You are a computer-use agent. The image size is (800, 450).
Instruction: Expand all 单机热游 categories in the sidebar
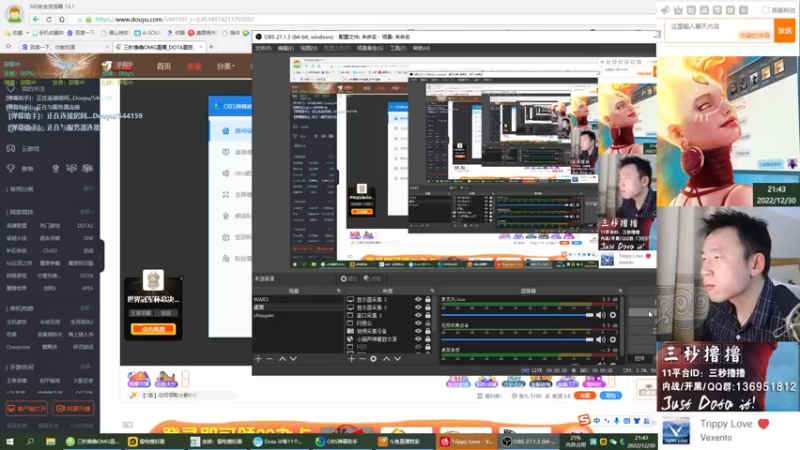87,308
